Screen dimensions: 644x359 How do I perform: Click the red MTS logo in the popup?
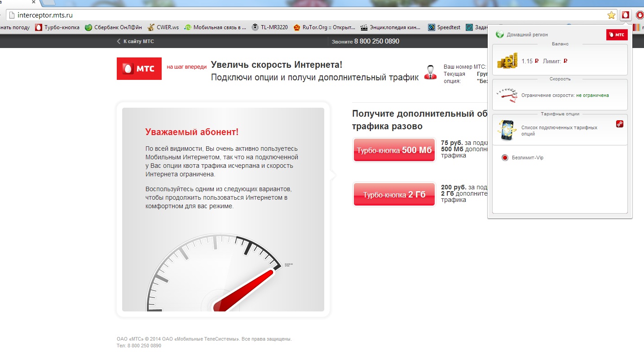[x=617, y=35]
